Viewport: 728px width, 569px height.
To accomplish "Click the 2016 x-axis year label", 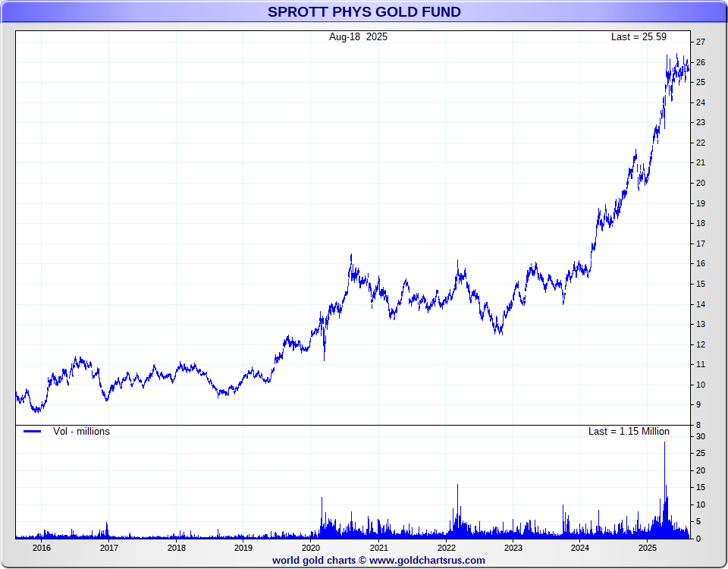I will tap(41, 548).
